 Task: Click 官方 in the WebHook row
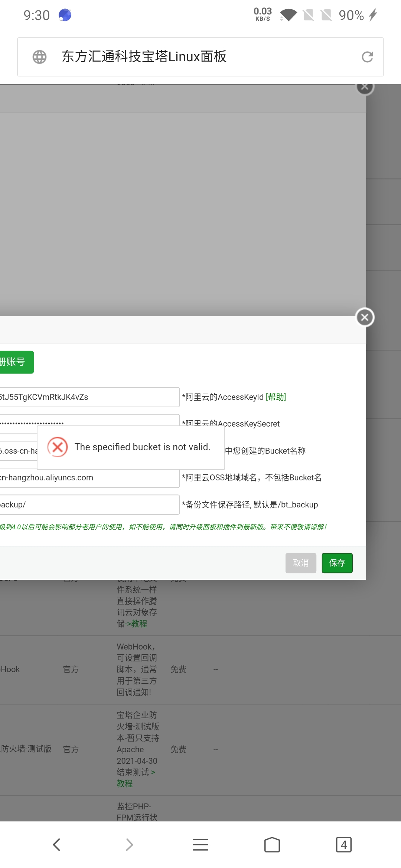(x=71, y=670)
